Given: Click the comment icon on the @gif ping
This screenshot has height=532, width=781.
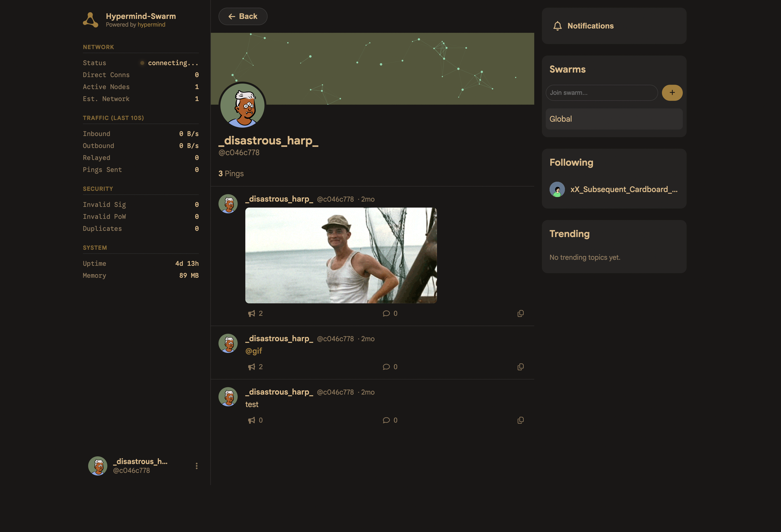Looking at the screenshot, I should pyautogui.click(x=386, y=367).
